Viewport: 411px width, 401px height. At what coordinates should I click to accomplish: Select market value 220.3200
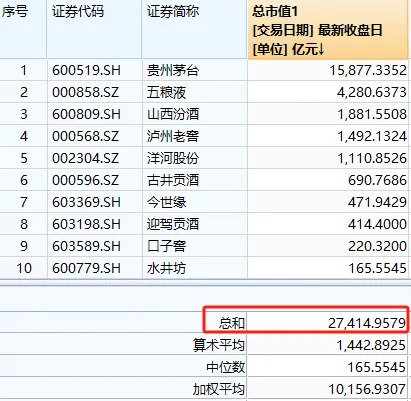(377, 246)
